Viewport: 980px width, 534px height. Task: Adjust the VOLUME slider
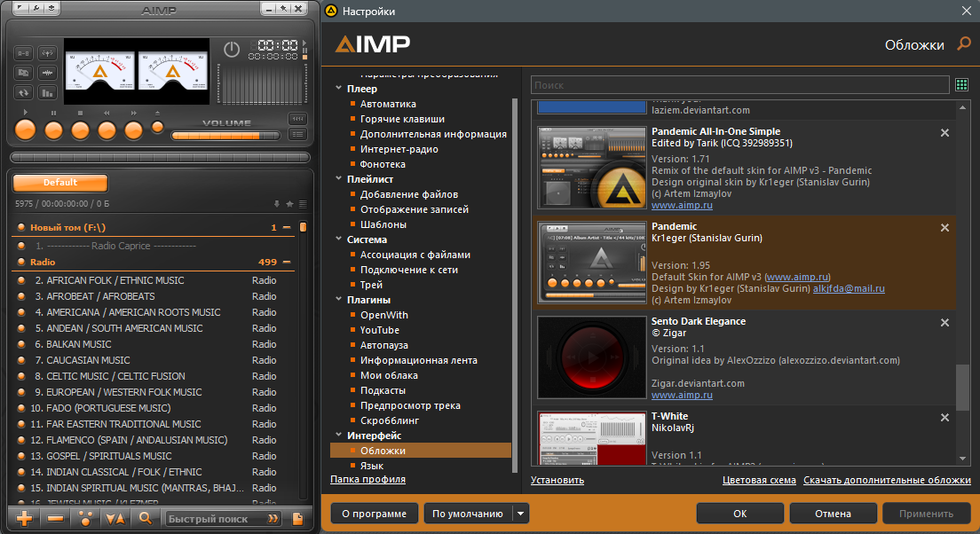(225, 136)
